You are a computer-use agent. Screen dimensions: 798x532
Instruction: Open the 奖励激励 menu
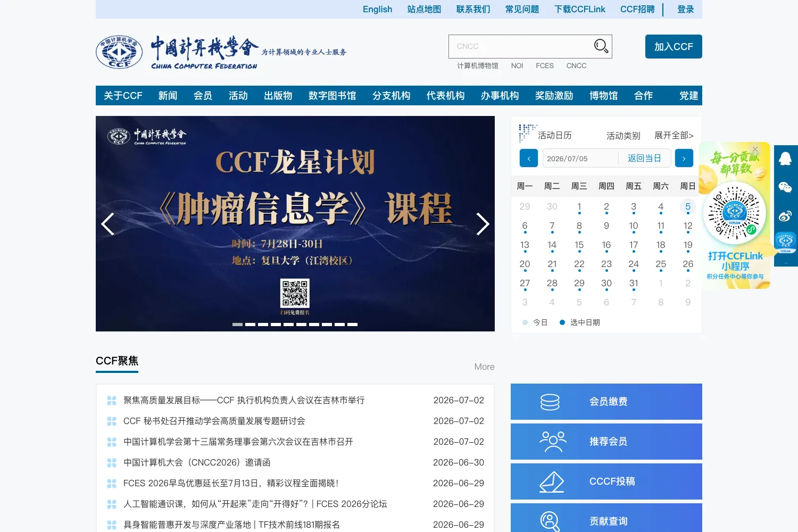pos(554,96)
